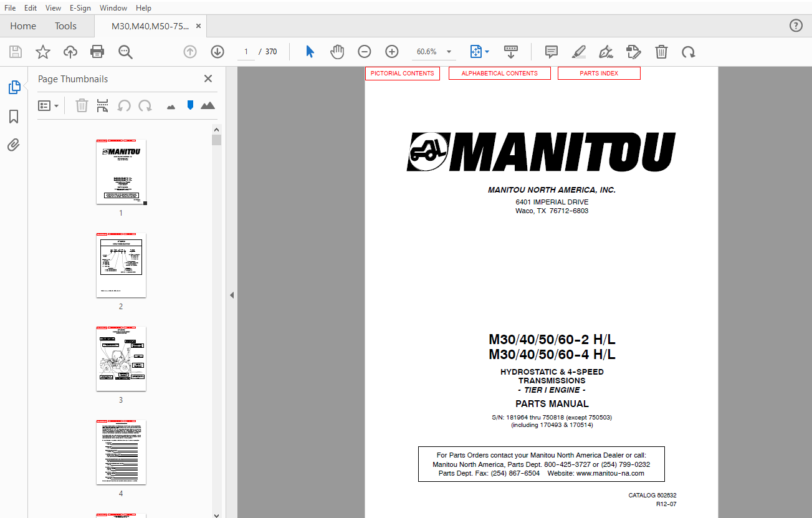812x518 pixels.
Task: Select the M30,M40,M50-75... document tab
Action: 150,26
